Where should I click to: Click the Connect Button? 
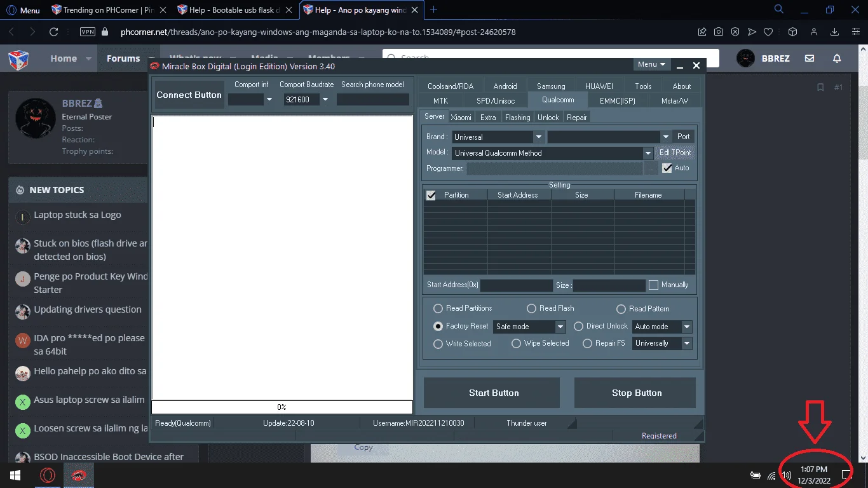pyautogui.click(x=189, y=95)
